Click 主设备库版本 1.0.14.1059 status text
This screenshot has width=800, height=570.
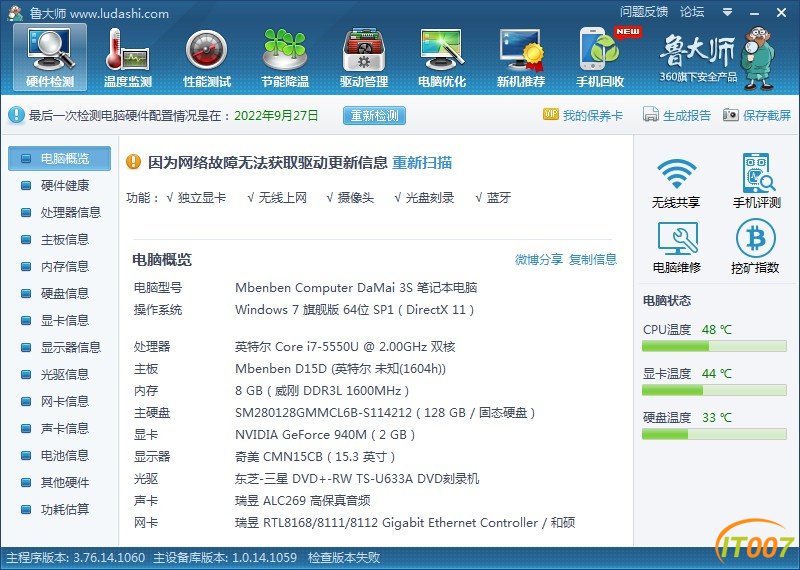point(225,557)
